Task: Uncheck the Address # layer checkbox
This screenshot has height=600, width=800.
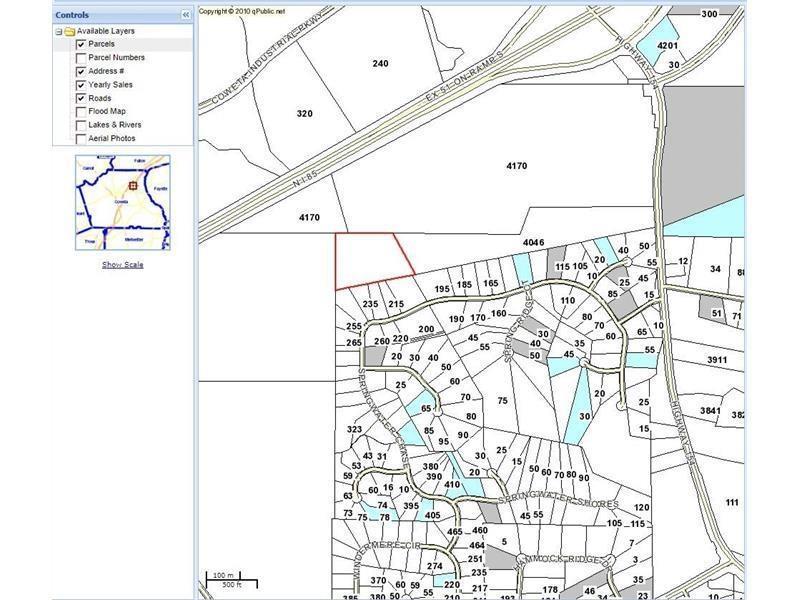Action: click(x=81, y=71)
